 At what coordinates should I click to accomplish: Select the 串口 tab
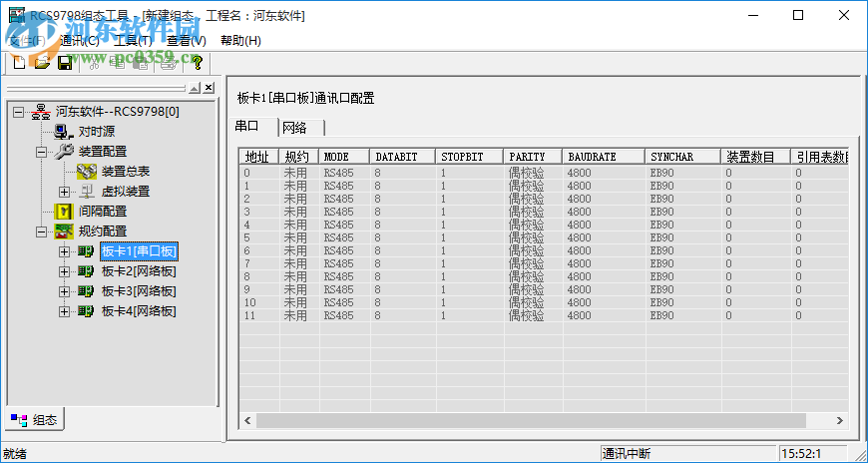[253, 127]
